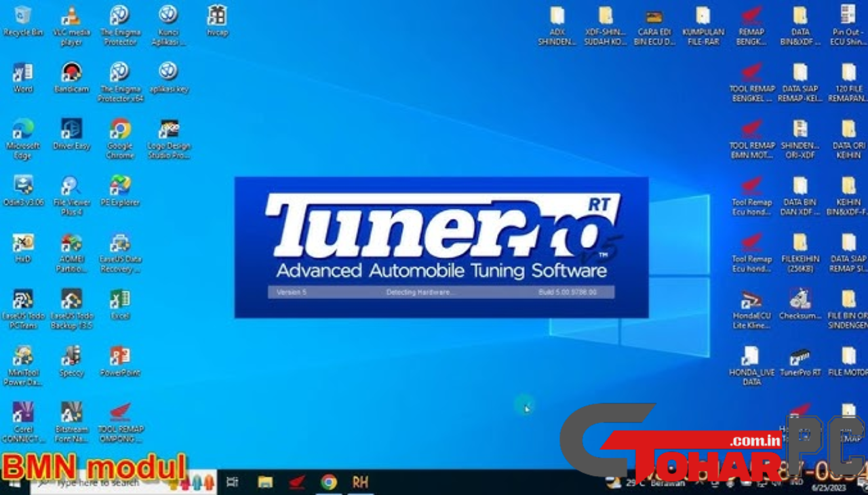
Task: Select the Speccy desktop icon
Action: pos(71,361)
